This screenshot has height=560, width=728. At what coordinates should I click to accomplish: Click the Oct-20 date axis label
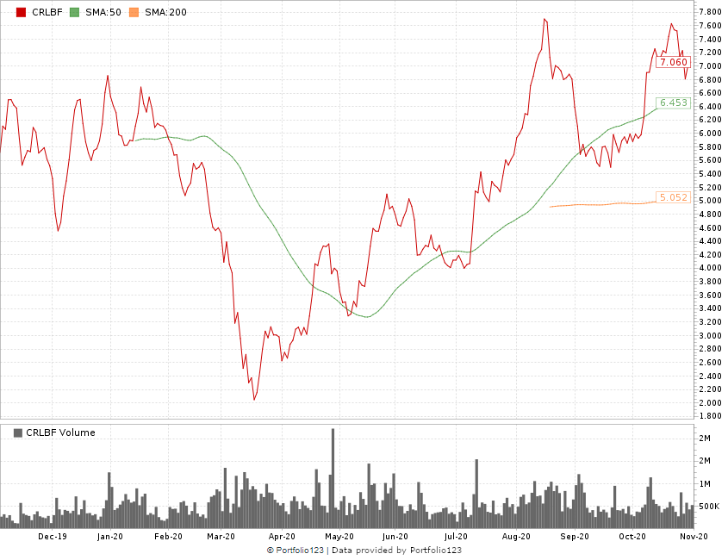[632, 537]
